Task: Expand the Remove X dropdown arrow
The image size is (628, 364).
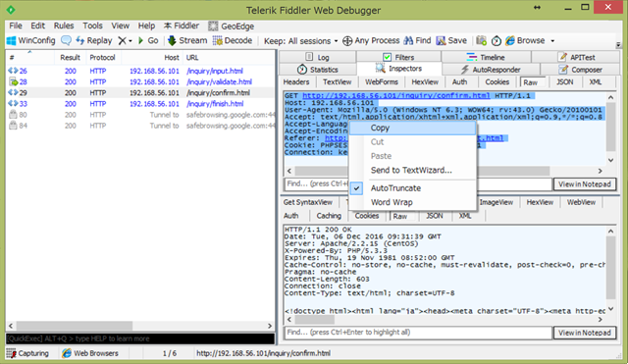Action: pyautogui.click(x=131, y=41)
